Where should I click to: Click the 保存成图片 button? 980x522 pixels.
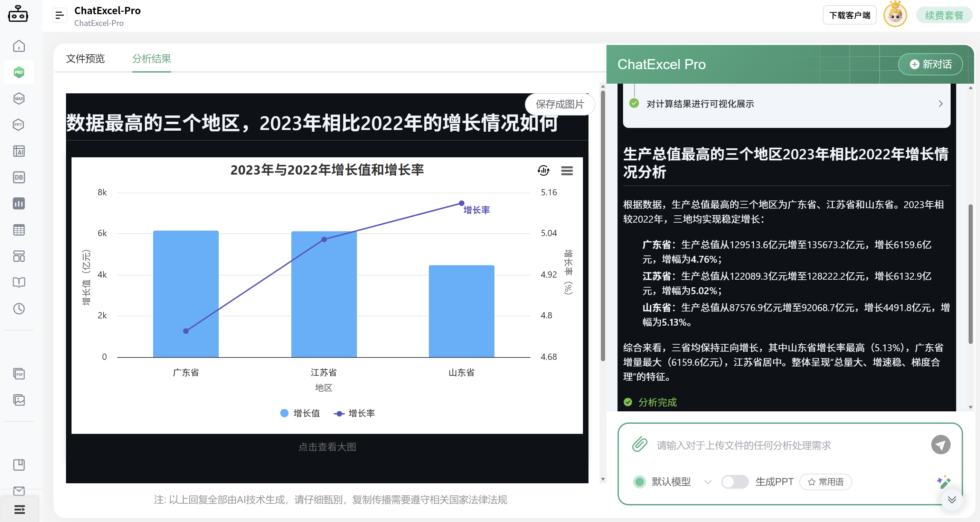559,104
